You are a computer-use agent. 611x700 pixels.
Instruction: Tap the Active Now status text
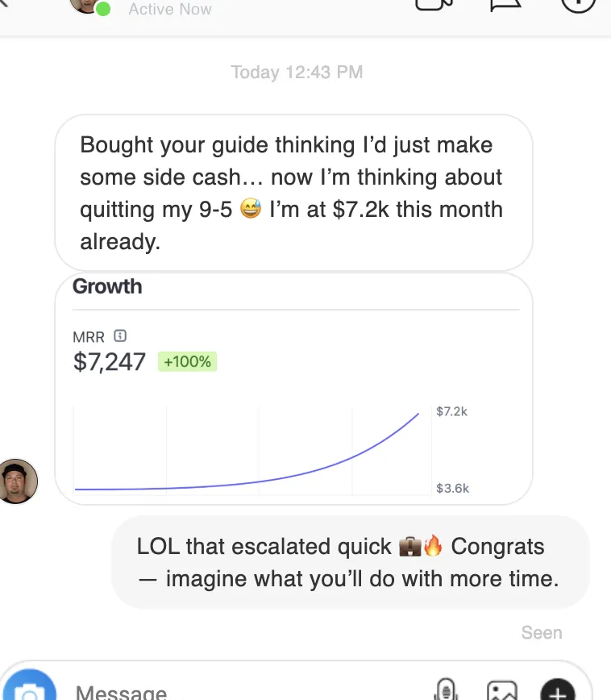pos(170,9)
